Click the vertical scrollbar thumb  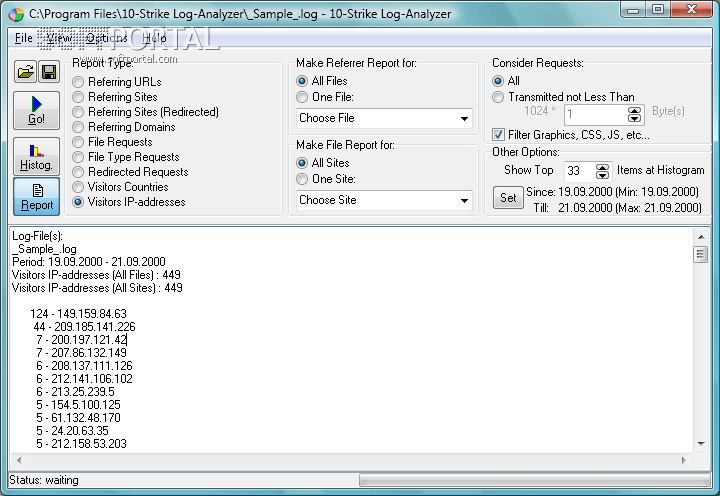click(x=700, y=254)
